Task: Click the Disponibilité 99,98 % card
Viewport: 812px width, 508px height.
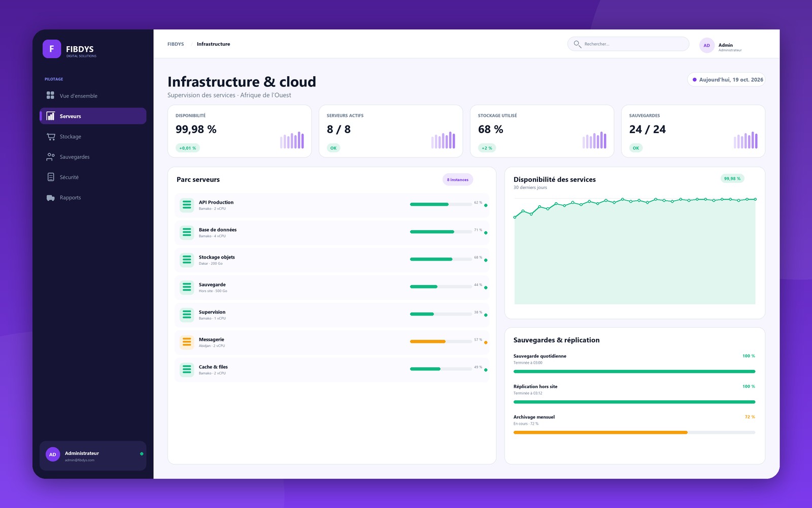Action: pyautogui.click(x=240, y=131)
